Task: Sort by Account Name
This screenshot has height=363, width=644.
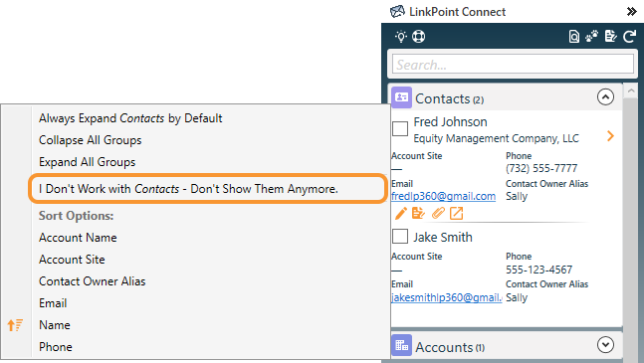Action: [78, 238]
